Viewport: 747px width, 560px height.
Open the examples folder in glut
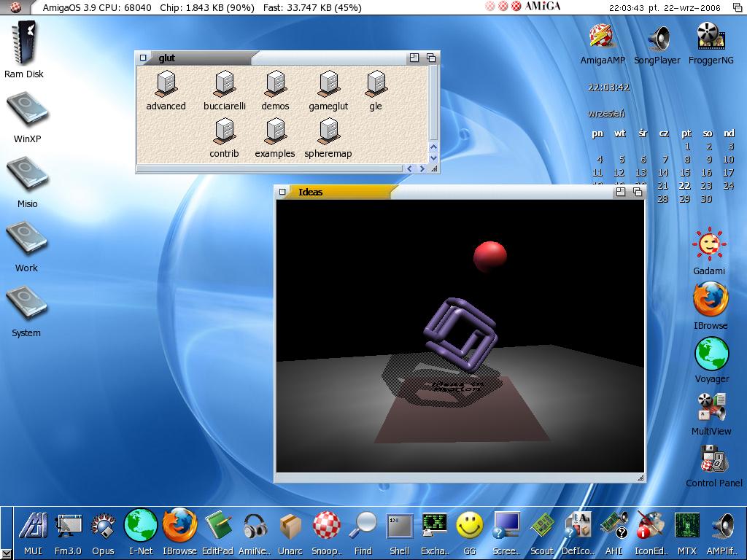pos(275,131)
